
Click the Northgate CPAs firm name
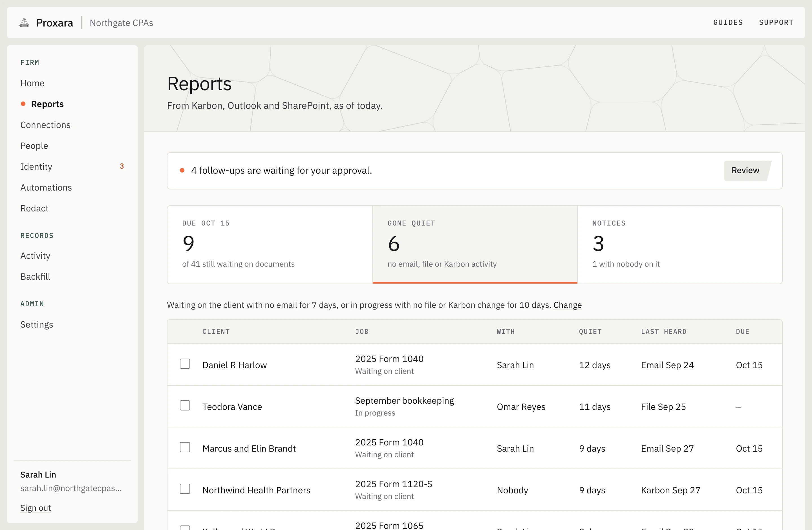coord(121,23)
